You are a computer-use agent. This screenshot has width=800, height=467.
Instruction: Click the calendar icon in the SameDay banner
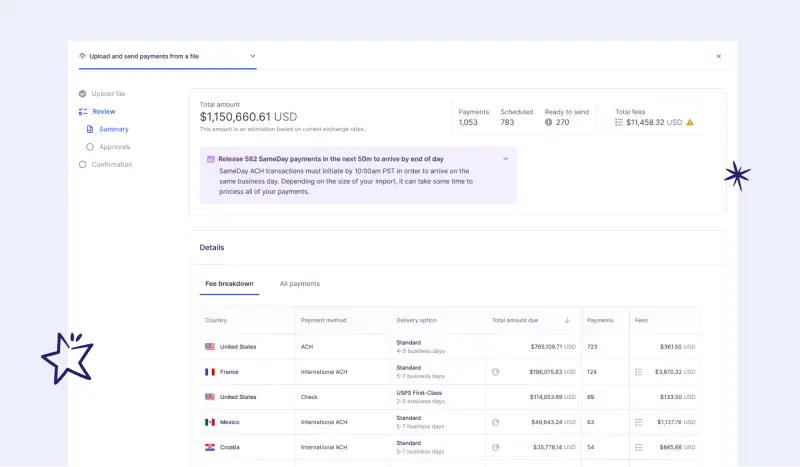(210, 159)
